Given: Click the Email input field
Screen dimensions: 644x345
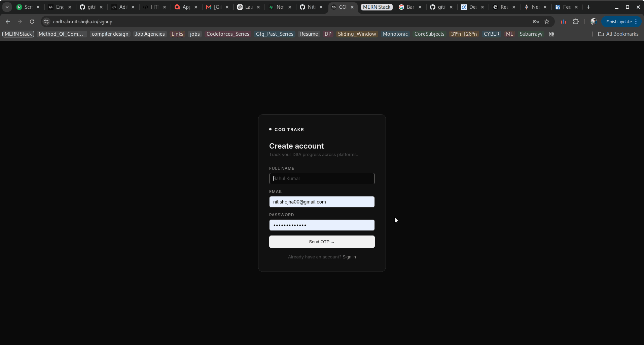Looking at the screenshot, I should (x=322, y=202).
